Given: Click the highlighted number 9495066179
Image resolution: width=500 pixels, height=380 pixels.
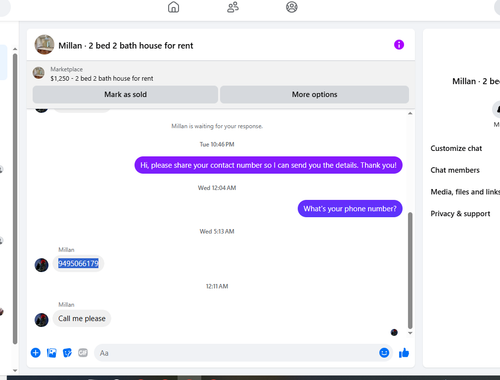Looking at the screenshot, I should (78, 264).
